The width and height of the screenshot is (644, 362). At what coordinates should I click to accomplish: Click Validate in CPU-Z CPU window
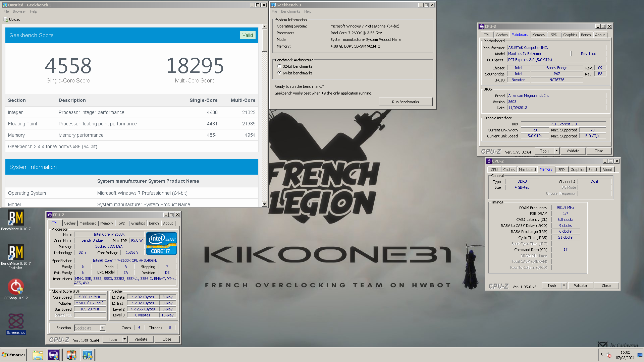[141, 339]
